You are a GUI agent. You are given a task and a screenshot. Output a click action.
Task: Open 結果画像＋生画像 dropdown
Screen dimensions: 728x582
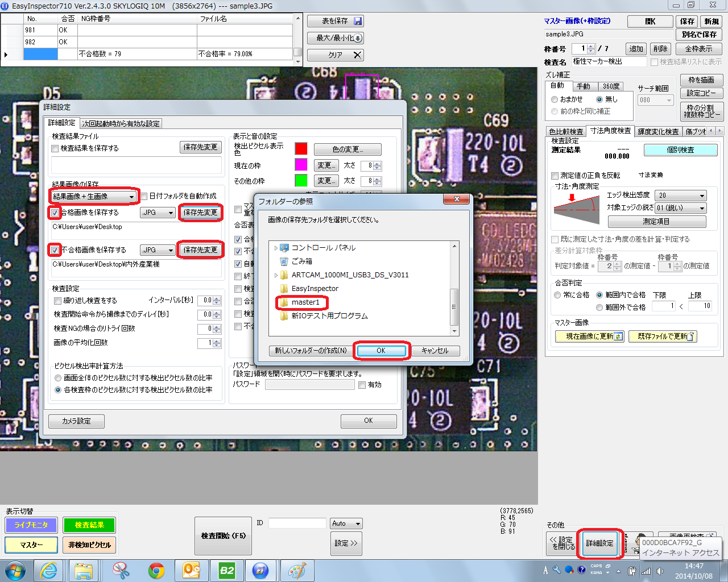tap(94, 196)
